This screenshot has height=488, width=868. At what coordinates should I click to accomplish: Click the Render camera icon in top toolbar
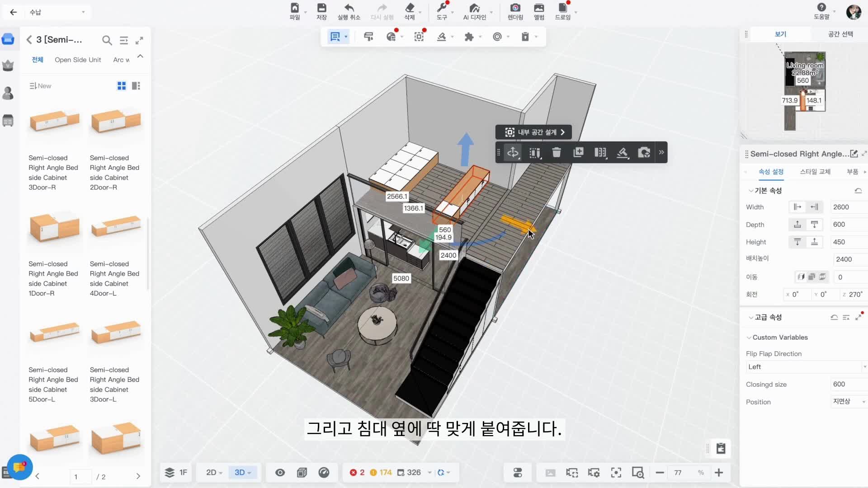(x=515, y=8)
